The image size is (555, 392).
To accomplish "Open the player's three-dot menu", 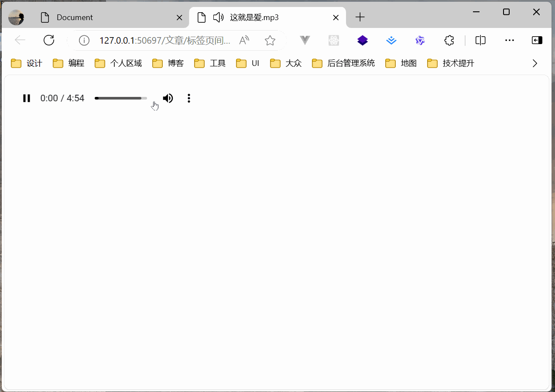I will 188,98.
